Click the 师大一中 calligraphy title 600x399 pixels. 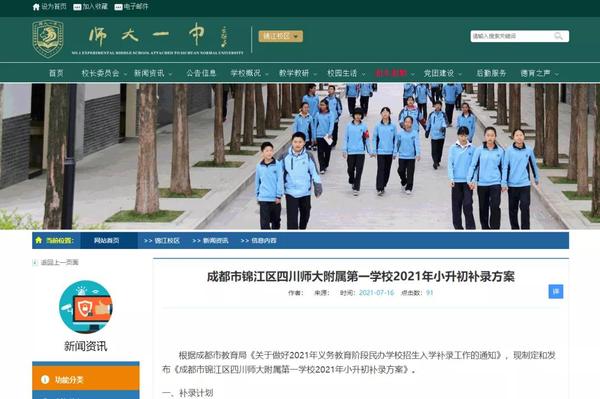[x=147, y=35]
